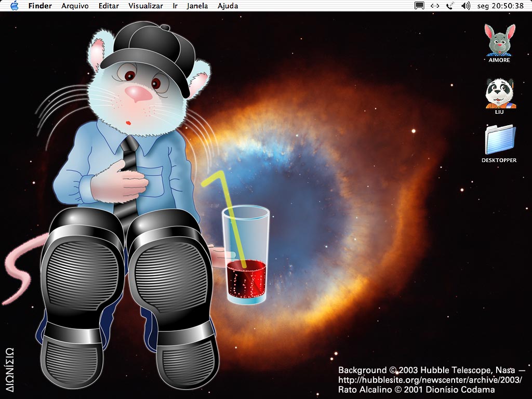
Task: Expand the Visualizar menu
Action: pyautogui.click(x=145, y=6)
